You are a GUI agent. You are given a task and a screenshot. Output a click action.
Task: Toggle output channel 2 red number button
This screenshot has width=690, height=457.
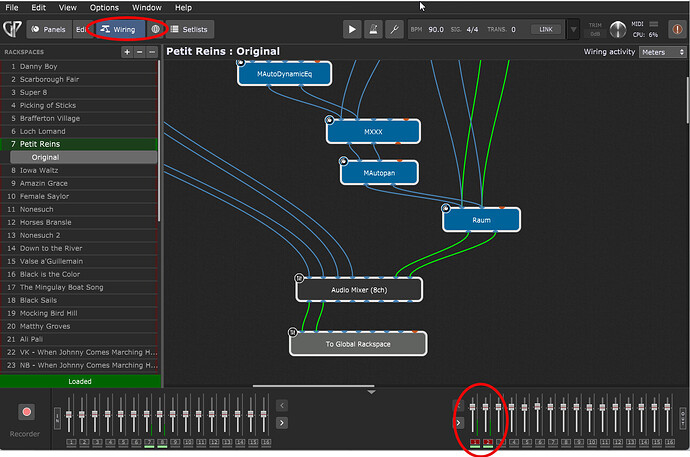[488, 442]
